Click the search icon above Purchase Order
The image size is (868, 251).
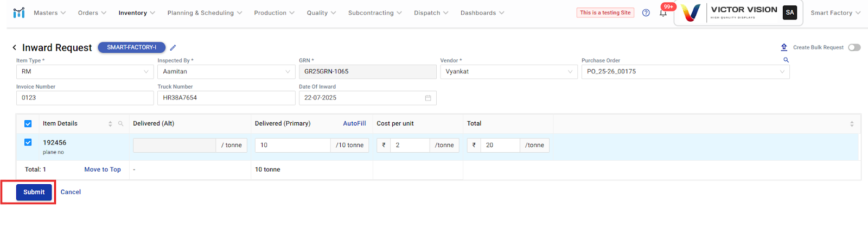786,60
